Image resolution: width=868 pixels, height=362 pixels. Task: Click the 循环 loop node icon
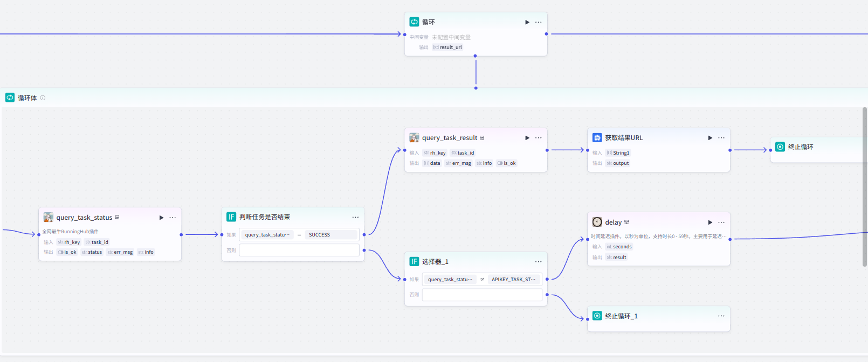click(x=414, y=22)
